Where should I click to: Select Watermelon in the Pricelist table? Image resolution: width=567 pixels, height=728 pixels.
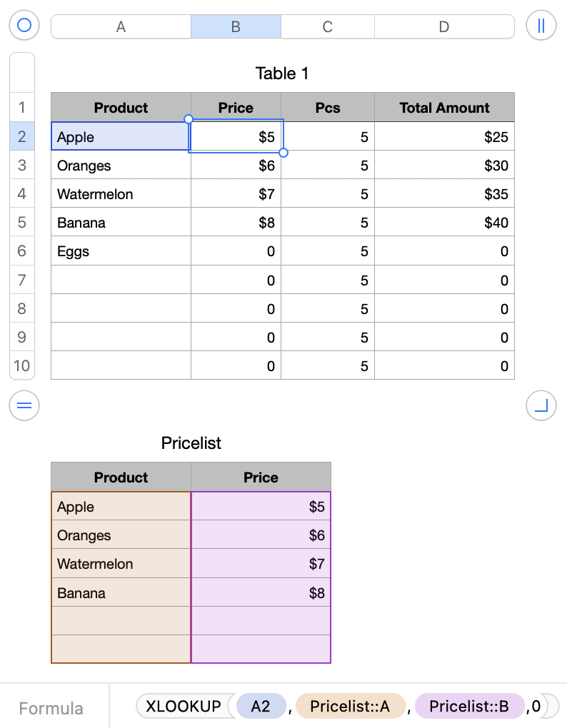tap(121, 564)
